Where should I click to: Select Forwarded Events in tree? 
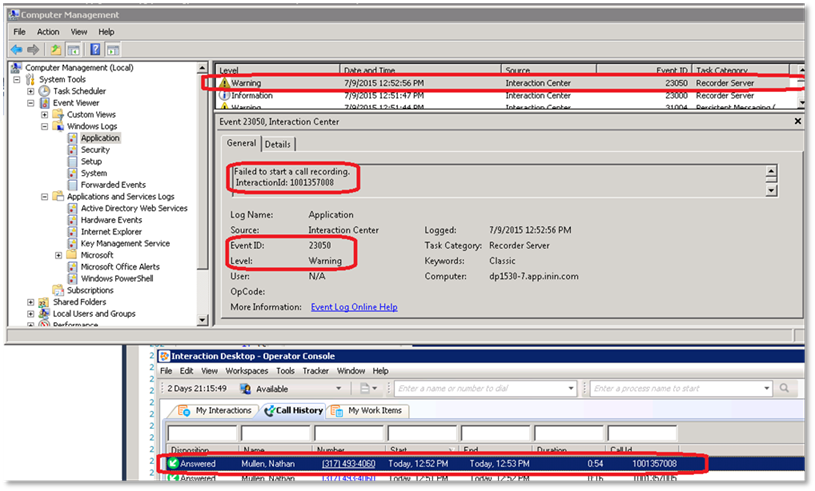pyautogui.click(x=113, y=185)
